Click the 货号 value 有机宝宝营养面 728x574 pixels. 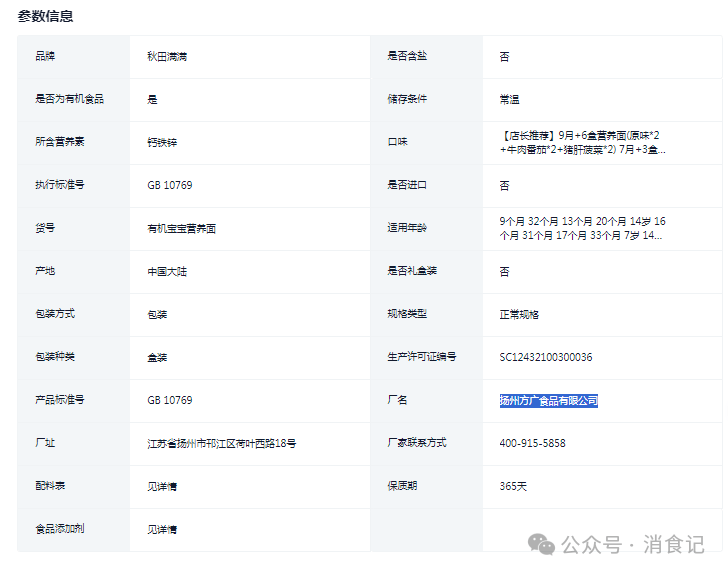pos(181,229)
